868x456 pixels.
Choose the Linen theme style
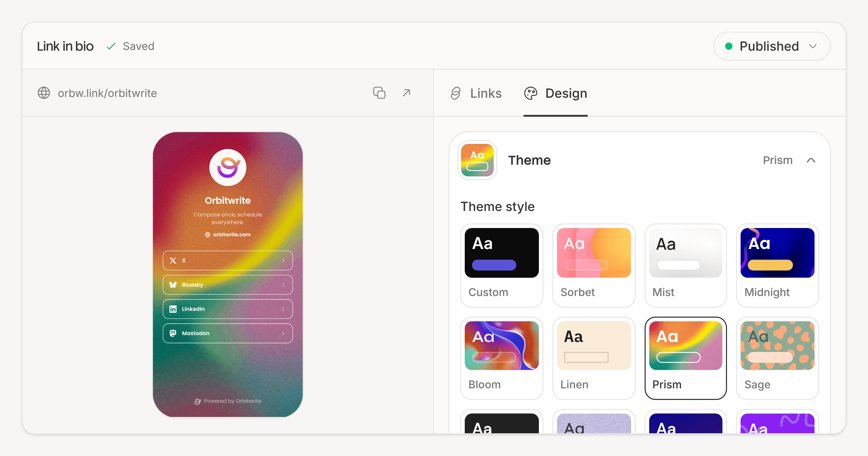point(594,358)
